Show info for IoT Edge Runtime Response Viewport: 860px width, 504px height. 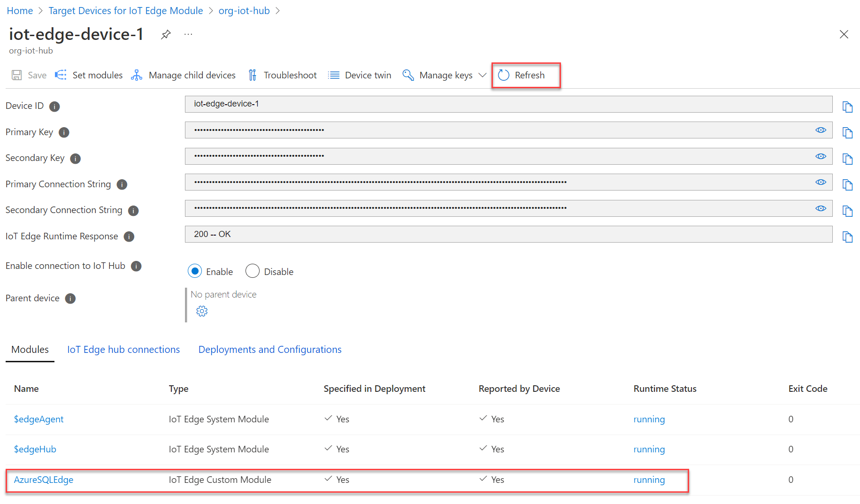(x=129, y=237)
